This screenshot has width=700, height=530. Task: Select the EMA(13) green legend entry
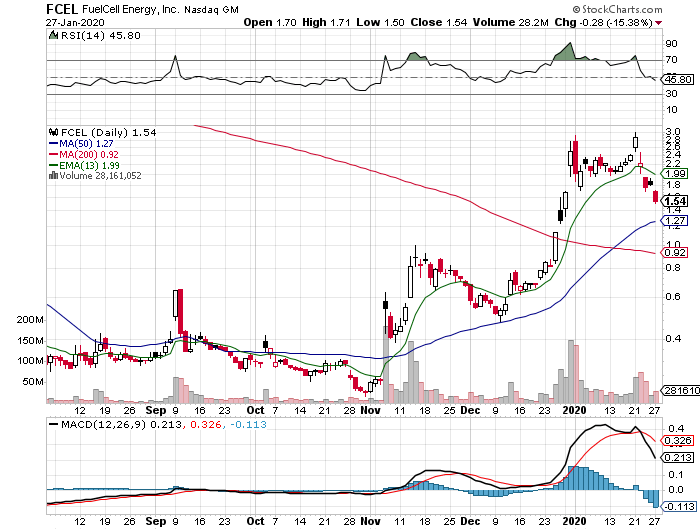(91, 165)
